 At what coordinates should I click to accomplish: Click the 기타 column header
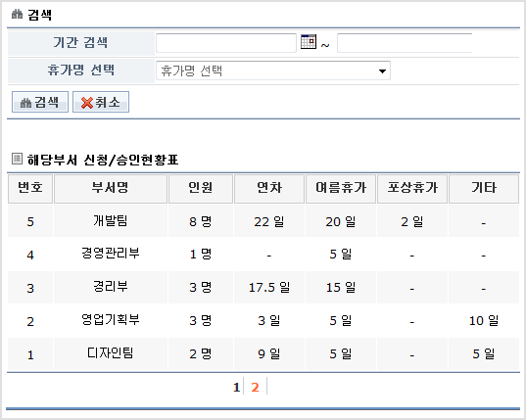pyautogui.click(x=484, y=189)
